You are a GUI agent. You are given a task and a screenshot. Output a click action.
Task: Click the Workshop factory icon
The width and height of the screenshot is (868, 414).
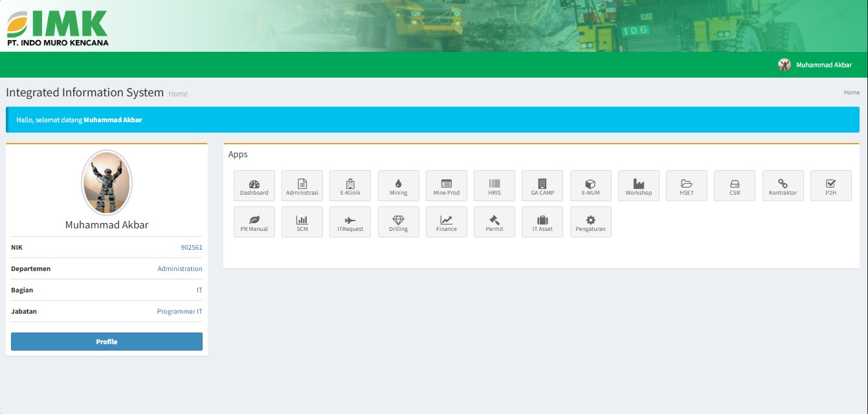tap(638, 186)
